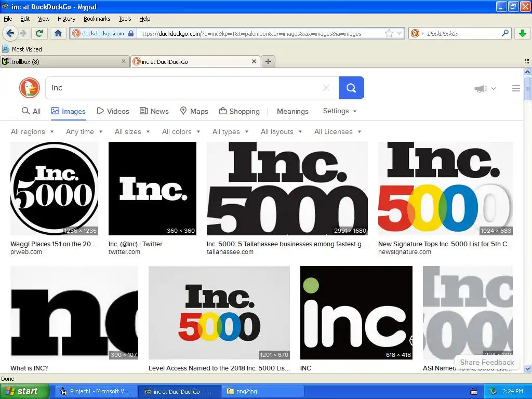The image size is (532, 399).
Task: Click the keyboard icon in system tray
Action: point(474,392)
